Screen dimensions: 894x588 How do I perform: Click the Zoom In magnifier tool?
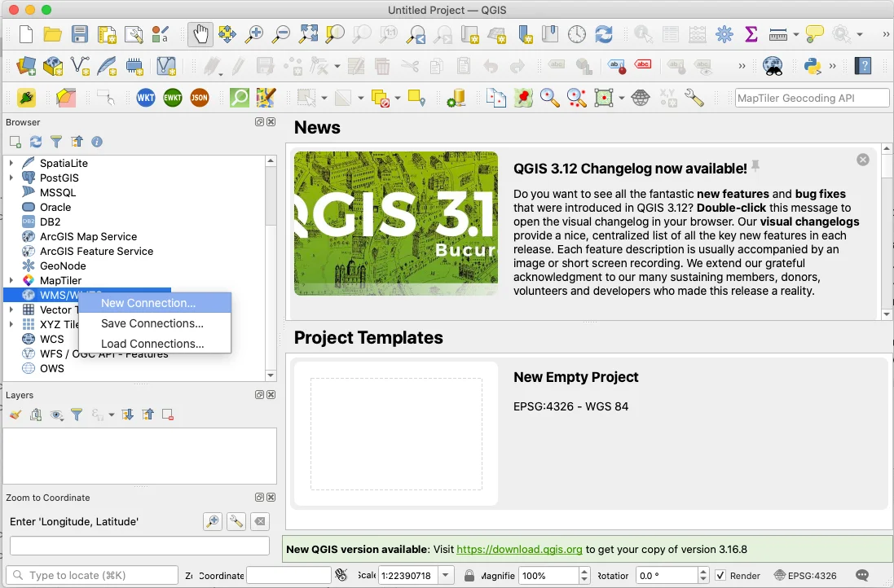(253, 34)
